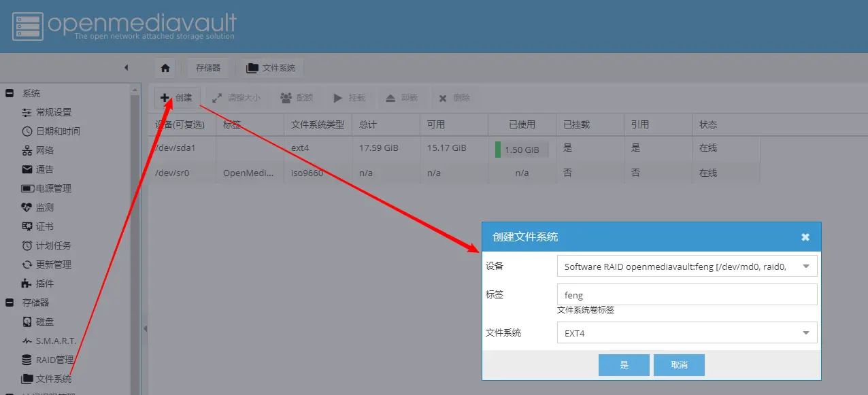Image resolution: width=868 pixels, height=395 pixels.
Task: Click the OpenMedi... label cell
Action: 250,173
